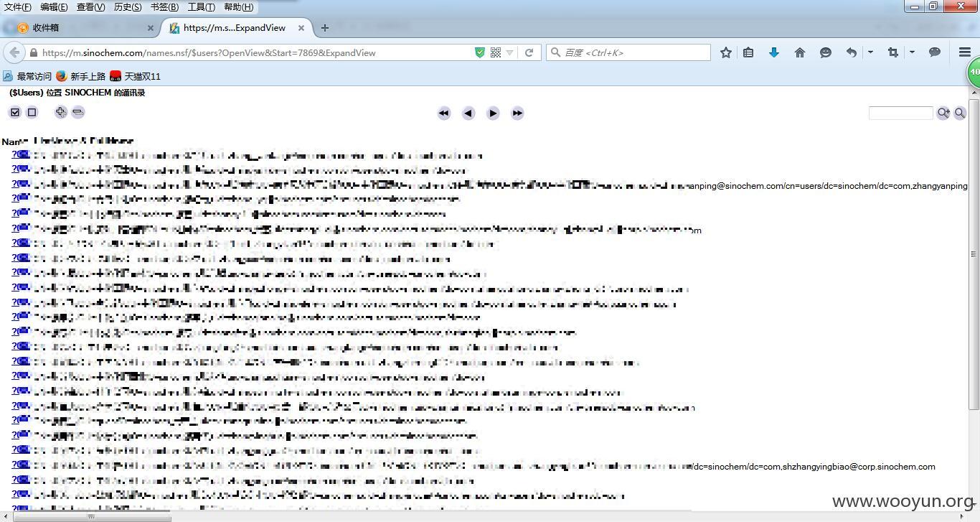This screenshot has width=980, height=522.
Task: Close the ExpandView tab
Action: (x=301, y=28)
